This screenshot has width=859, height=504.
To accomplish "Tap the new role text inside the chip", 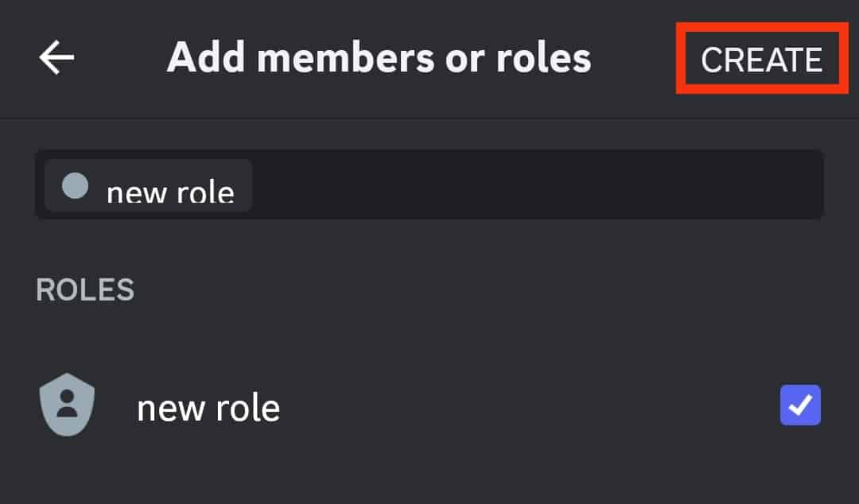I will click(170, 192).
